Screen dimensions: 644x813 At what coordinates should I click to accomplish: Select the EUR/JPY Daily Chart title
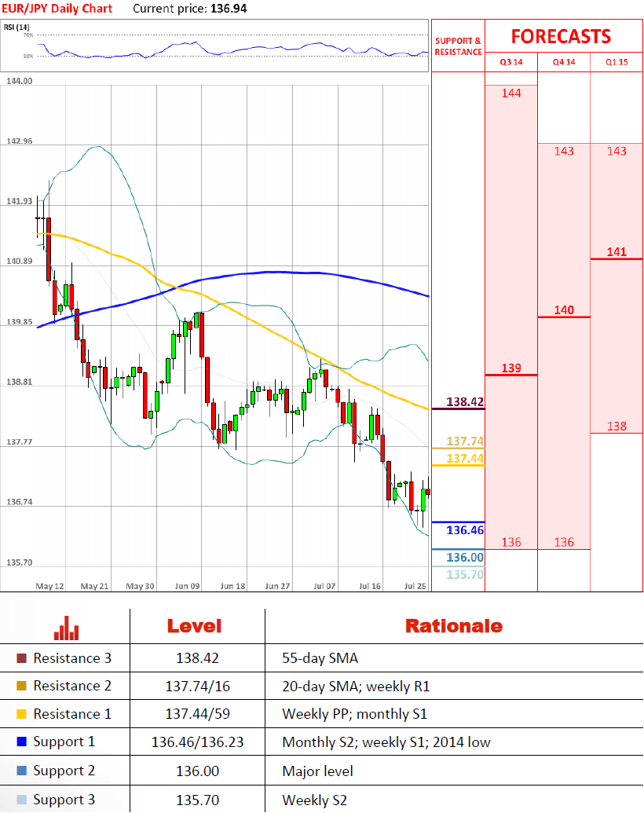57,9
